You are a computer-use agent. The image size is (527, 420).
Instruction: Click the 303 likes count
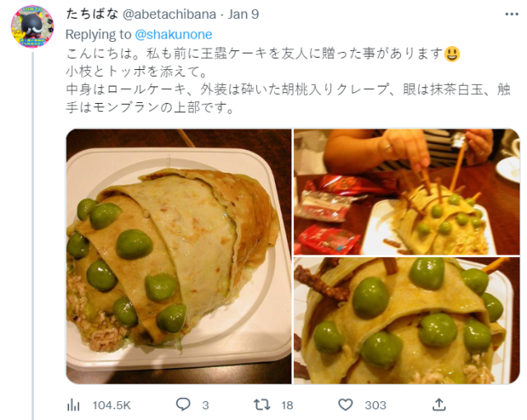[375, 405]
